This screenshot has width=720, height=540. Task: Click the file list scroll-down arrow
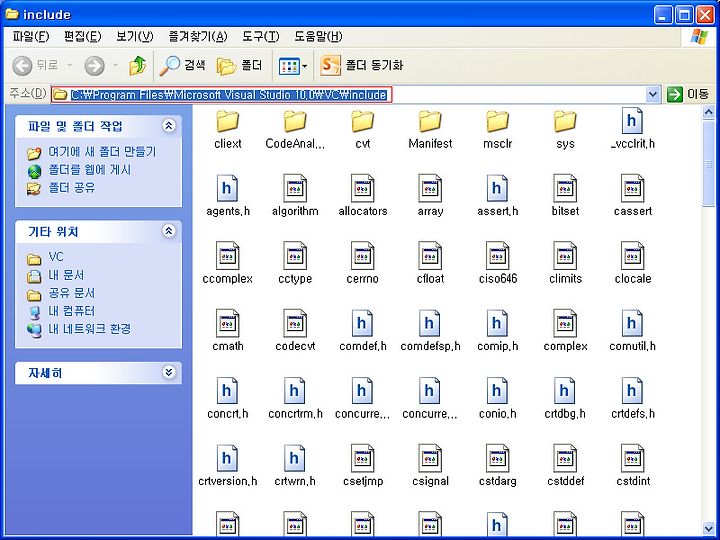pos(709,527)
